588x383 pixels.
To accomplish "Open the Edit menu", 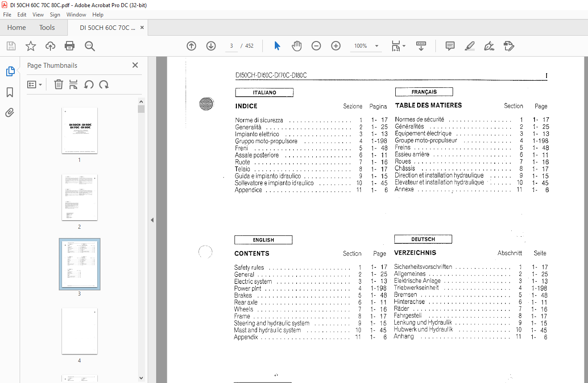I will point(22,15).
